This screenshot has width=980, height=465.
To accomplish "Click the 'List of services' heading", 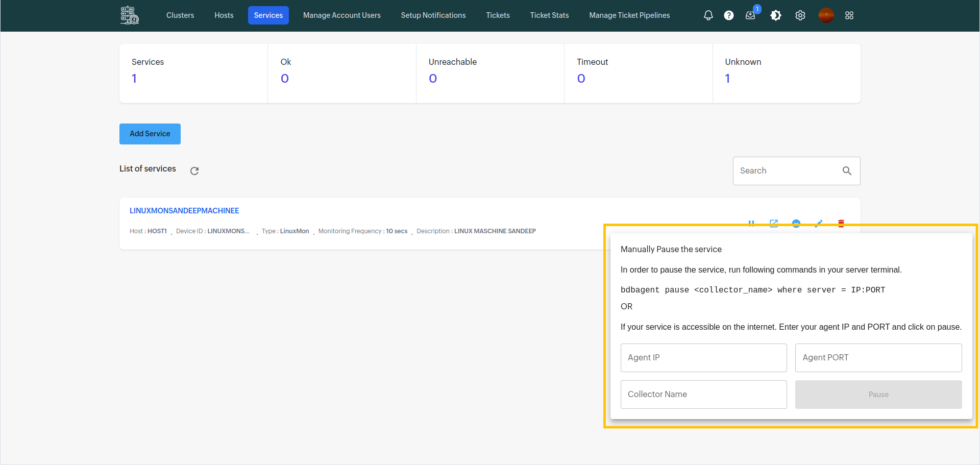I will (x=148, y=168).
